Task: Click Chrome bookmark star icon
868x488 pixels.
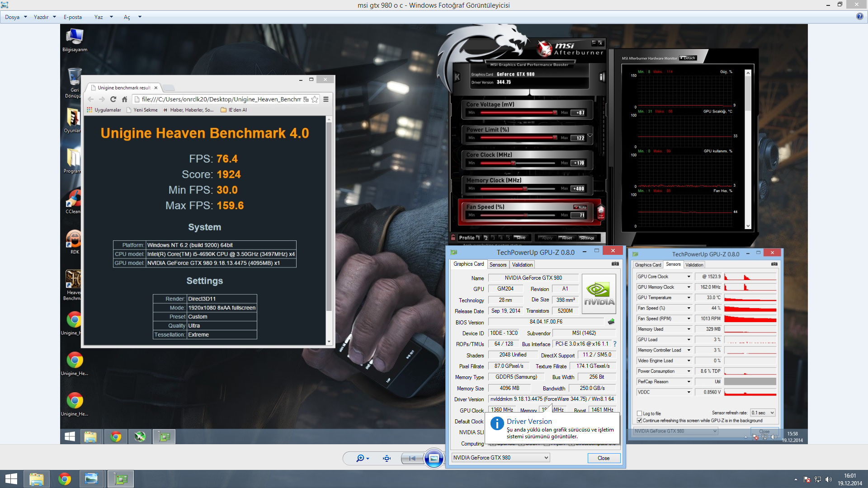Action: point(315,99)
